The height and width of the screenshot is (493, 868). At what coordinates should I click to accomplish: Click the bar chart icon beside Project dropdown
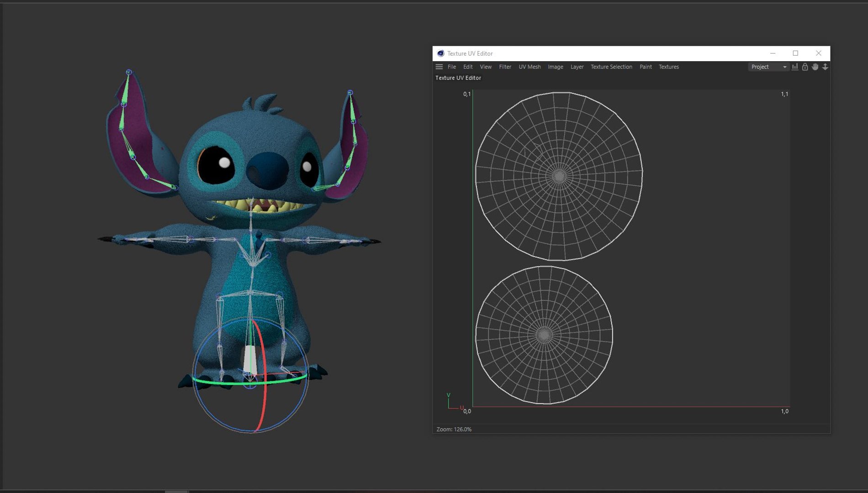(x=795, y=67)
